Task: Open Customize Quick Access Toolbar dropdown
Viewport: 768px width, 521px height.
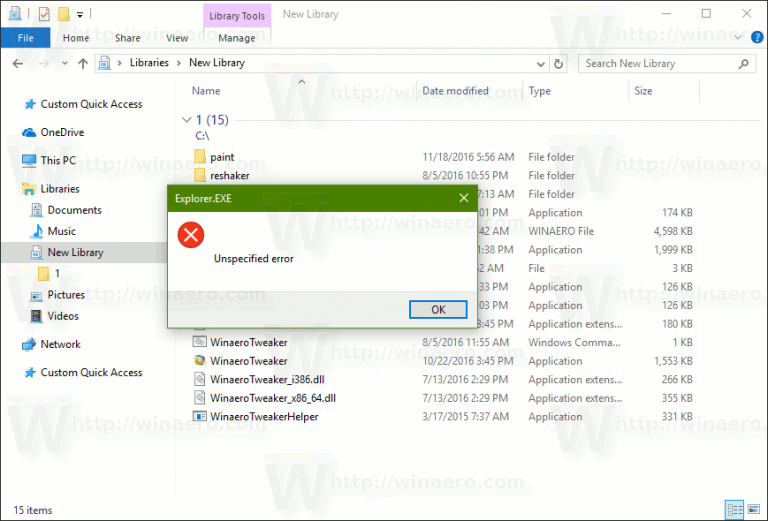Action: pyautogui.click(x=79, y=15)
